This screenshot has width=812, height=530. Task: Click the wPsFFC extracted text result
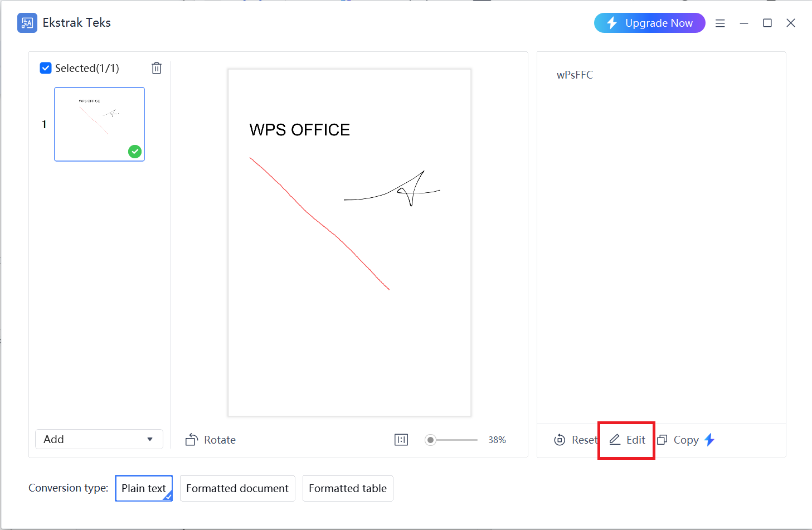(x=574, y=75)
